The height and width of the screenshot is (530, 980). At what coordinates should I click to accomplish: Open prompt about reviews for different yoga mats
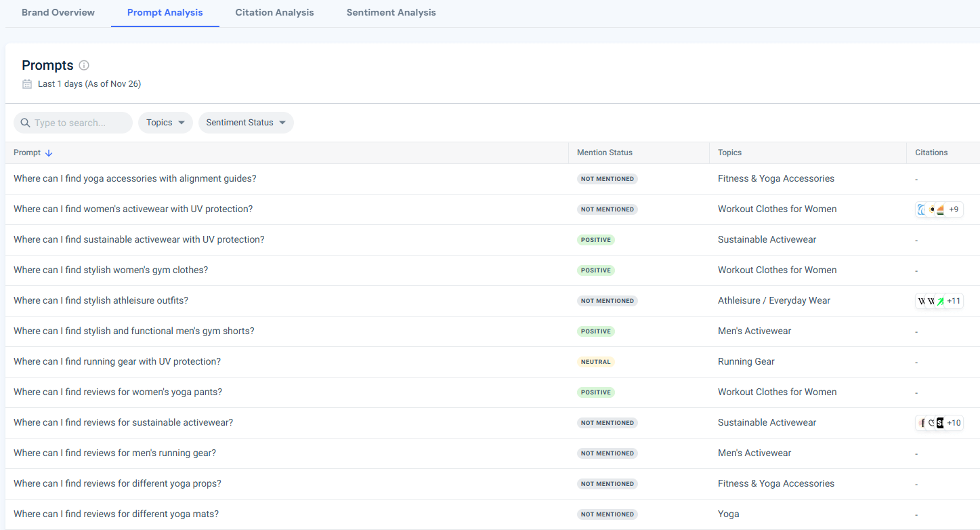point(116,514)
